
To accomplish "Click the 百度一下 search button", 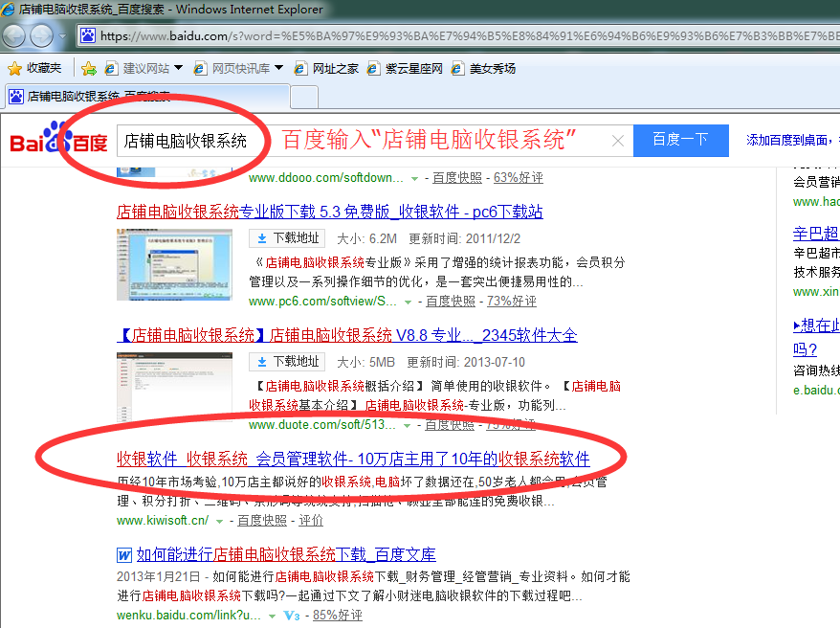I will [681, 141].
